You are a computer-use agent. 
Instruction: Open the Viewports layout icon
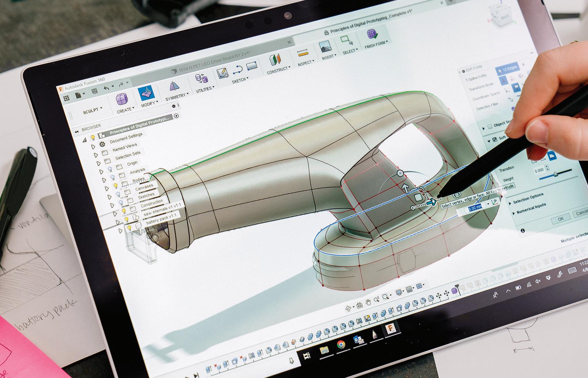(x=419, y=287)
